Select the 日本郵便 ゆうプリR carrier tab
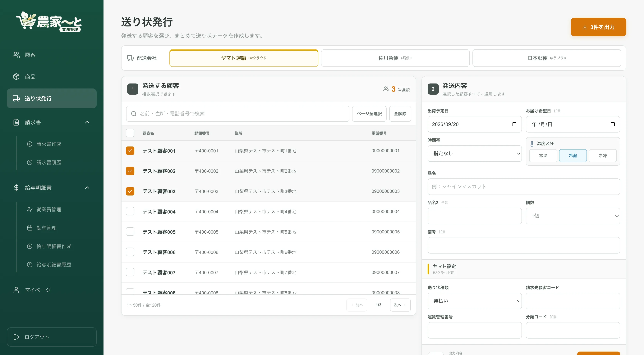 click(x=547, y=58)
